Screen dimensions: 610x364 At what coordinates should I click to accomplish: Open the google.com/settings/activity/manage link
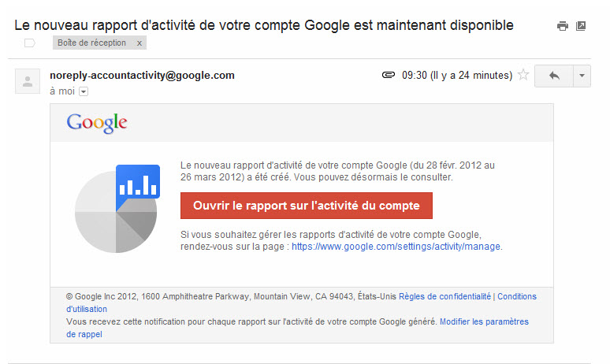396,247
